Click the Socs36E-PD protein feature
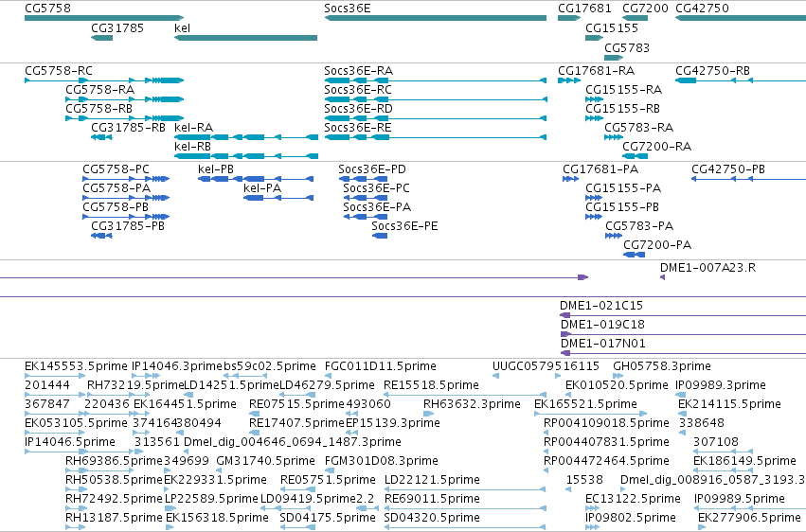The image size is (806, 532). point(363,179)
